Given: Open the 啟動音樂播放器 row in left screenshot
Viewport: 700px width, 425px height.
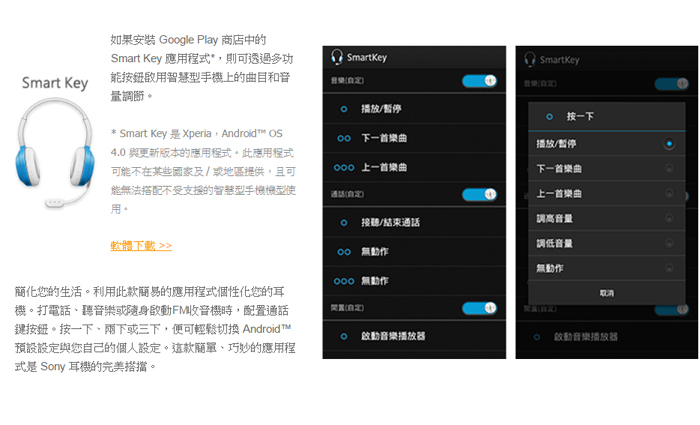Looking at the screenshot, I should click(414, 336).
